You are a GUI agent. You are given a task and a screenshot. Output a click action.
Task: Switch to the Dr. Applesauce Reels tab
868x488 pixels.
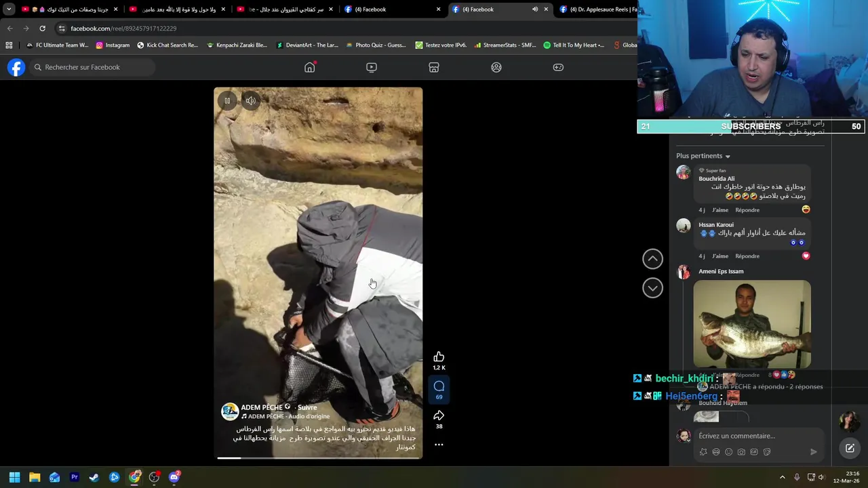click(598, 9)
